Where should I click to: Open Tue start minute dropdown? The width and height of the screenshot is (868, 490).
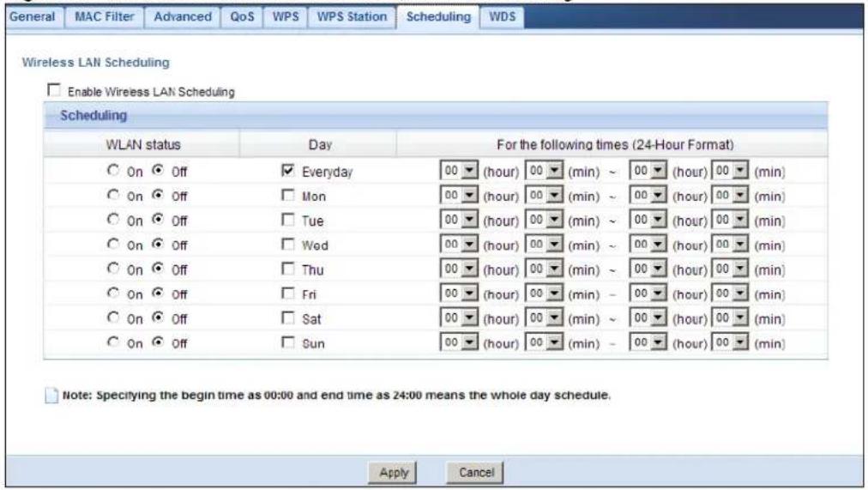tap(544, 220)
